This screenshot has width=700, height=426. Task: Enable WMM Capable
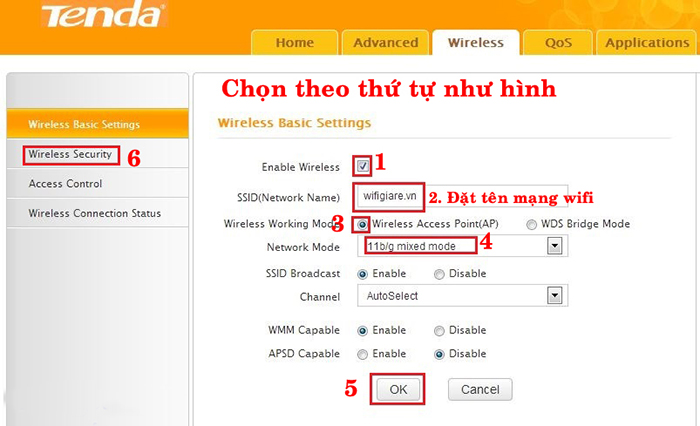click(362, 331)
